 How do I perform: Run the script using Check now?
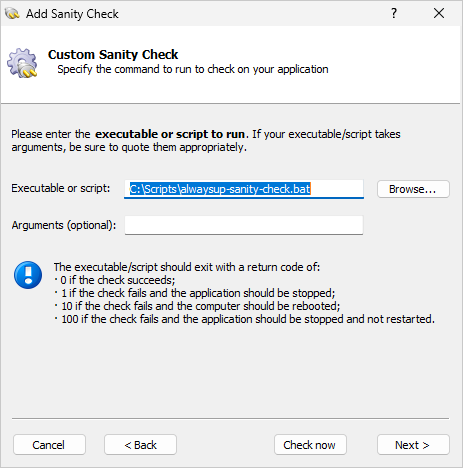(x=310, y=445)
